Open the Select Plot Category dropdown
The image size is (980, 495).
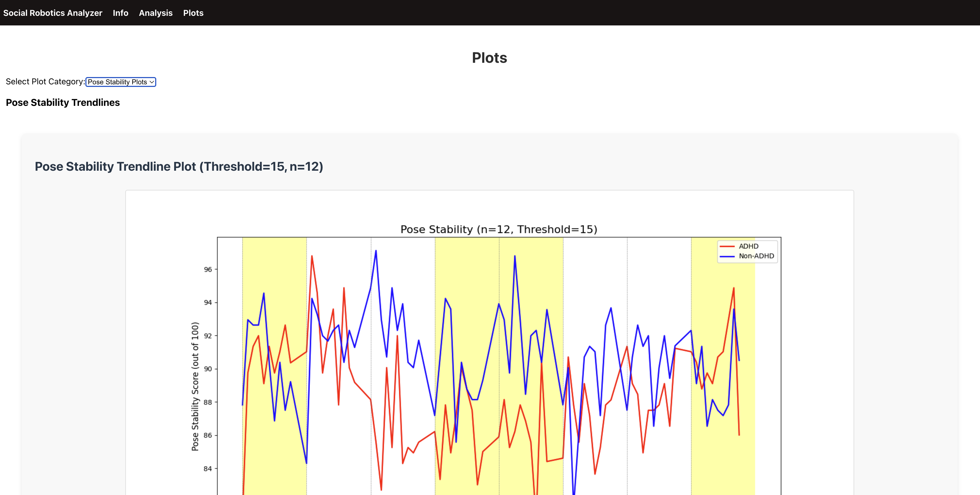point(121,82)
